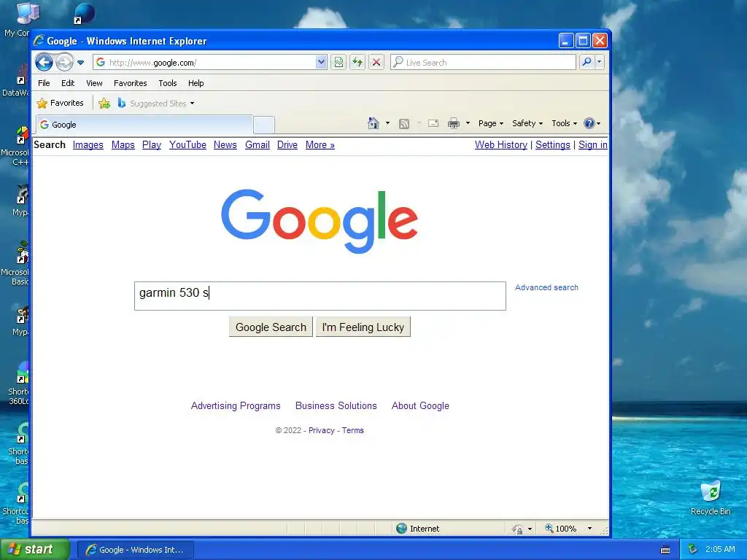Open About Google link
This screenshot has height=560, width=747.
pyautogui.click(x=420, y=405)
